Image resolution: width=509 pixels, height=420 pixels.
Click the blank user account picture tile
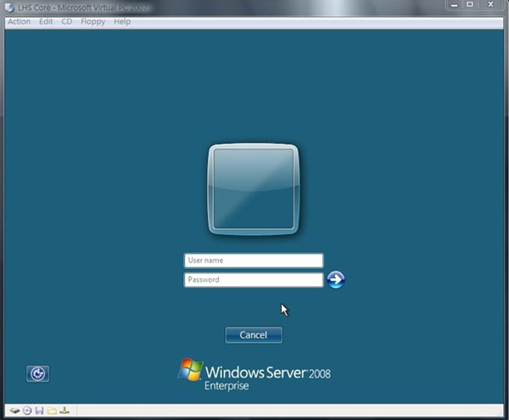coord(253,188)
